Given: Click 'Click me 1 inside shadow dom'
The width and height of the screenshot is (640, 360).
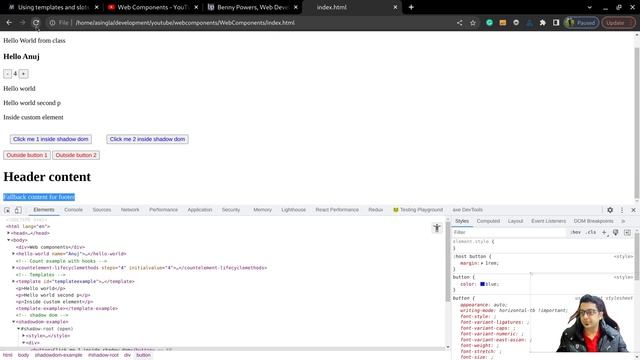Looking at the screenshot, I should (x=51, y=139).
